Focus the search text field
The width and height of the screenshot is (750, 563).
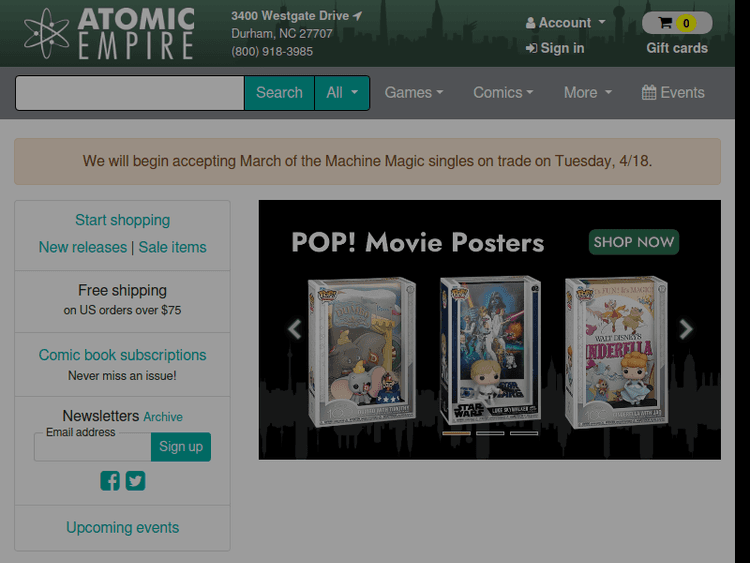point(130,93)
